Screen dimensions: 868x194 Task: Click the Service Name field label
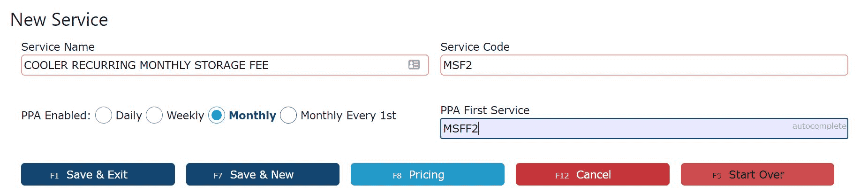[58, 47]
